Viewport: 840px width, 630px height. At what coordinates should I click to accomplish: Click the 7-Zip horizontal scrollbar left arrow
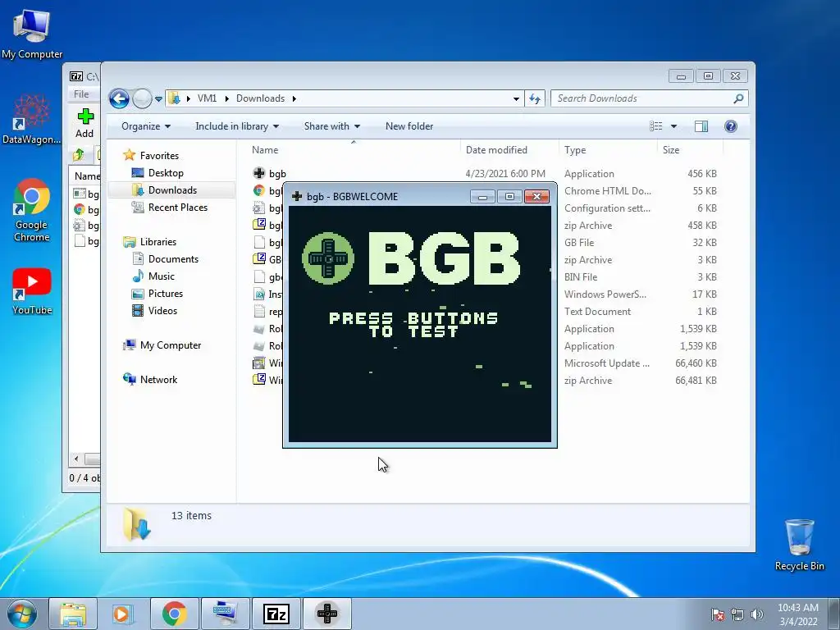tap(76, 459)
